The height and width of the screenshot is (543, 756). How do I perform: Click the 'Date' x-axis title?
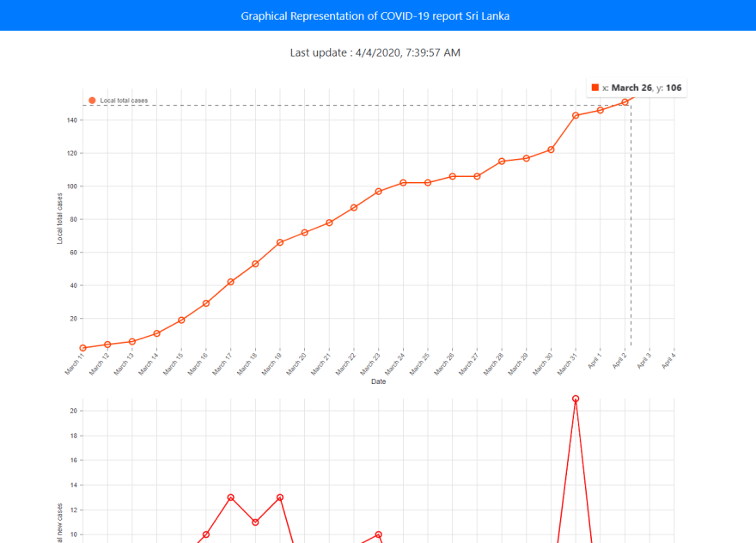point(379,381)
